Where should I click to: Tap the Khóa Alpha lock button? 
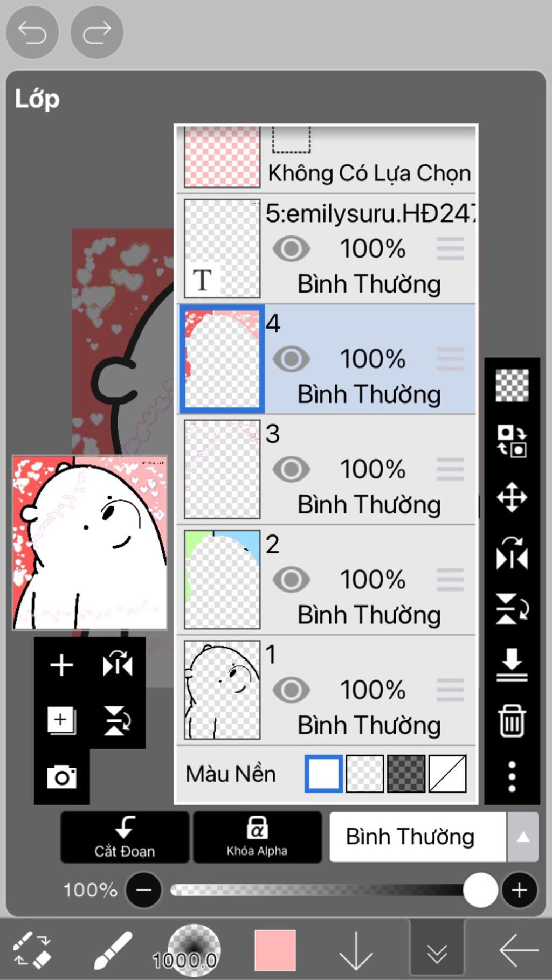(x=257, y=837)
